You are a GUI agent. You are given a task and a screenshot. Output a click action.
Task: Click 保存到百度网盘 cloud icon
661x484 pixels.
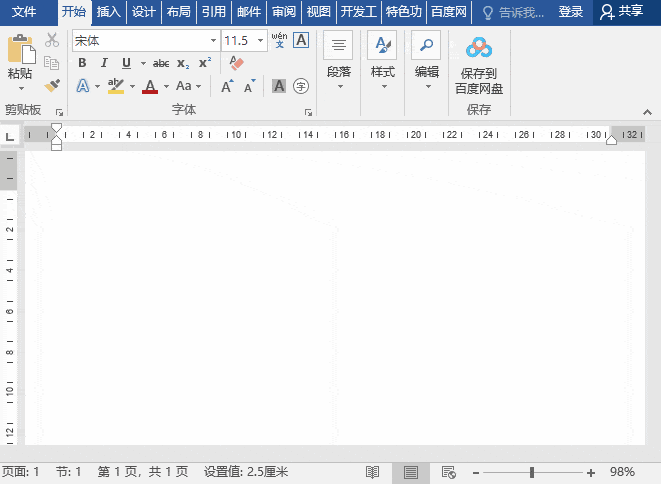pyautogui.click(x=479, y=48)
